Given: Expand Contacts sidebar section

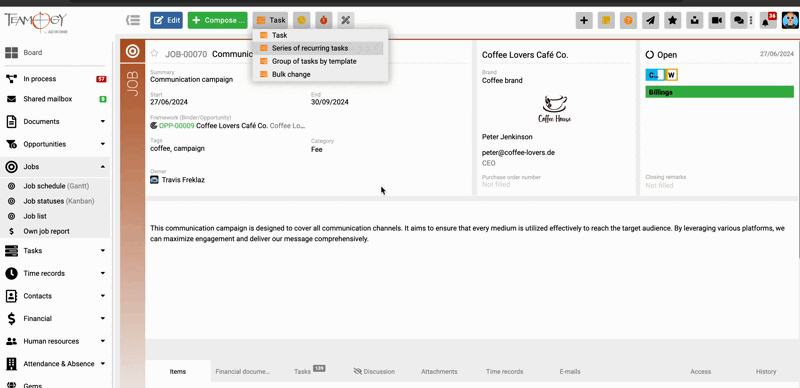Looking at the screenshot, I should 54,296.
